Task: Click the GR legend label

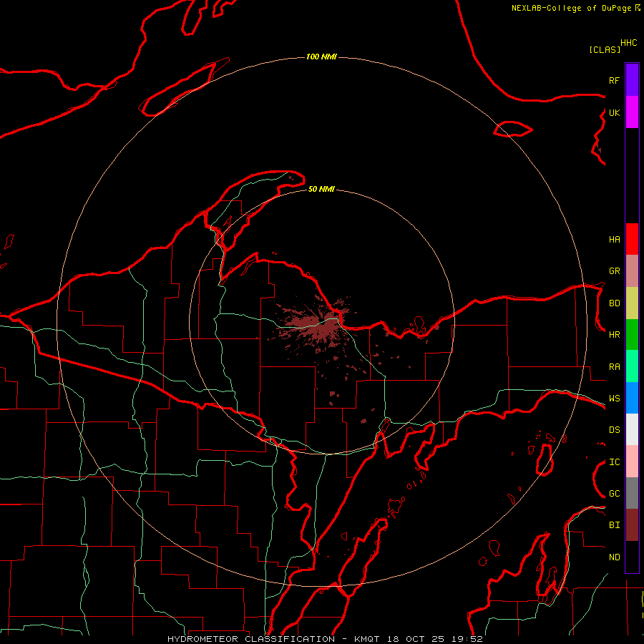Action: (614, 271)
